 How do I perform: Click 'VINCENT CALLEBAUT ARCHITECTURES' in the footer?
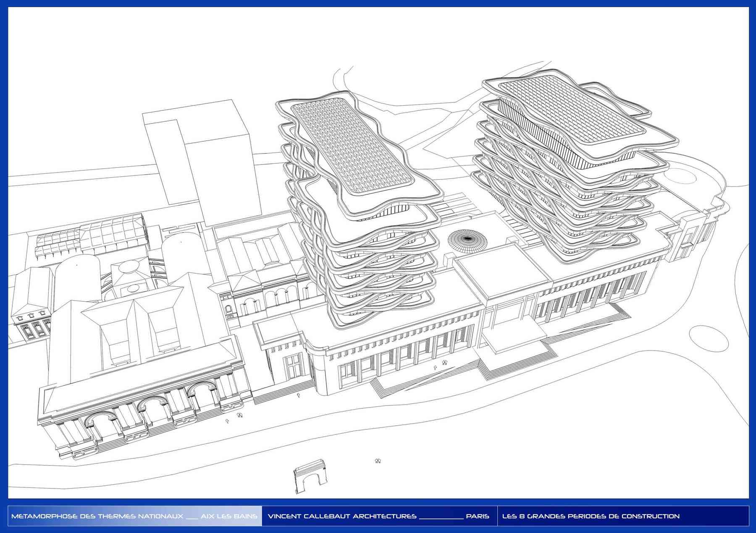(x=342, y=516)
